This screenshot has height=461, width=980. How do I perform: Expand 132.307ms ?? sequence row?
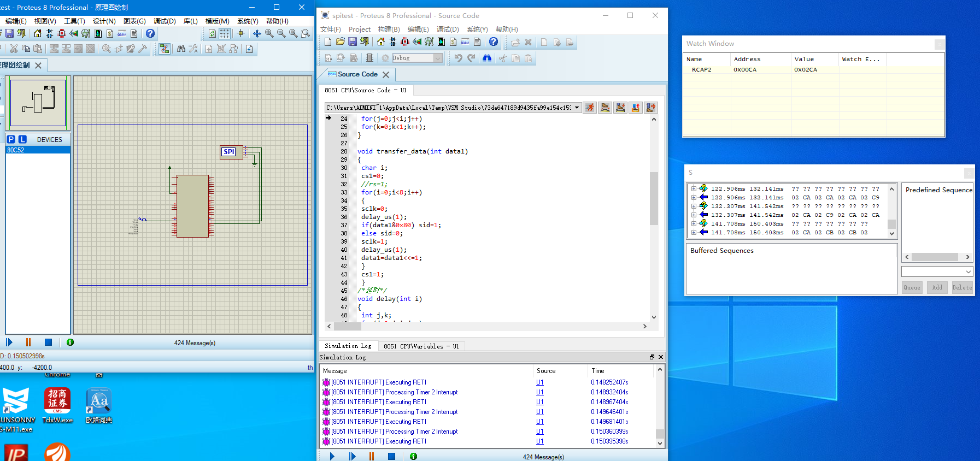[694, 206]
